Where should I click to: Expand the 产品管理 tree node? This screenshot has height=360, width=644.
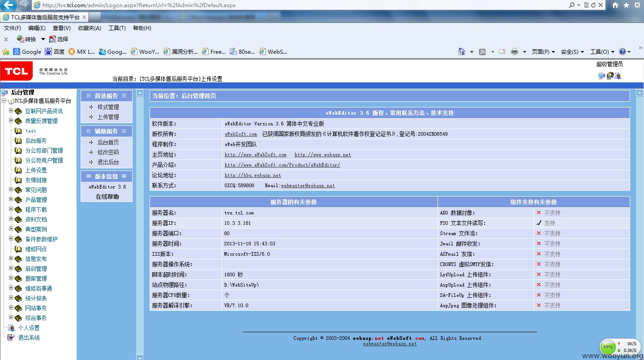11,199
